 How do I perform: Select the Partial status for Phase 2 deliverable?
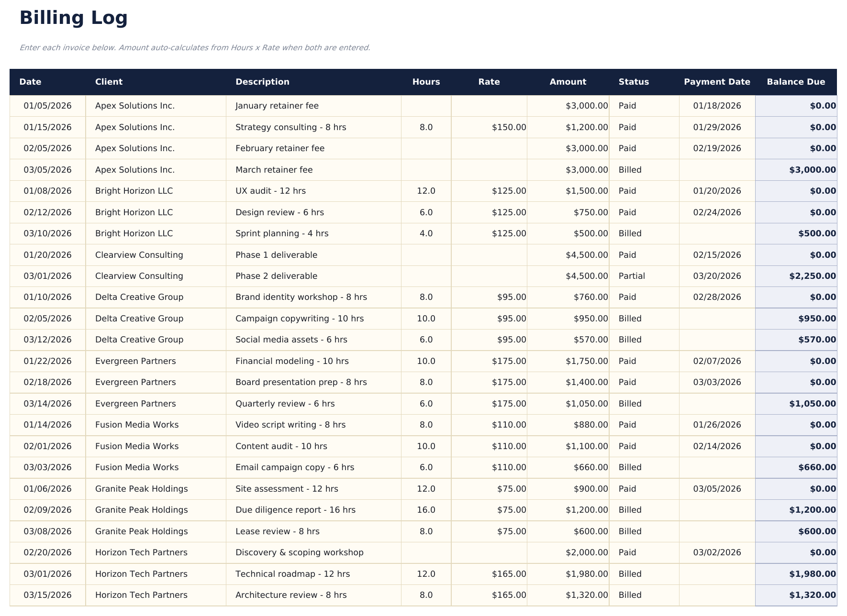(632, 276)
